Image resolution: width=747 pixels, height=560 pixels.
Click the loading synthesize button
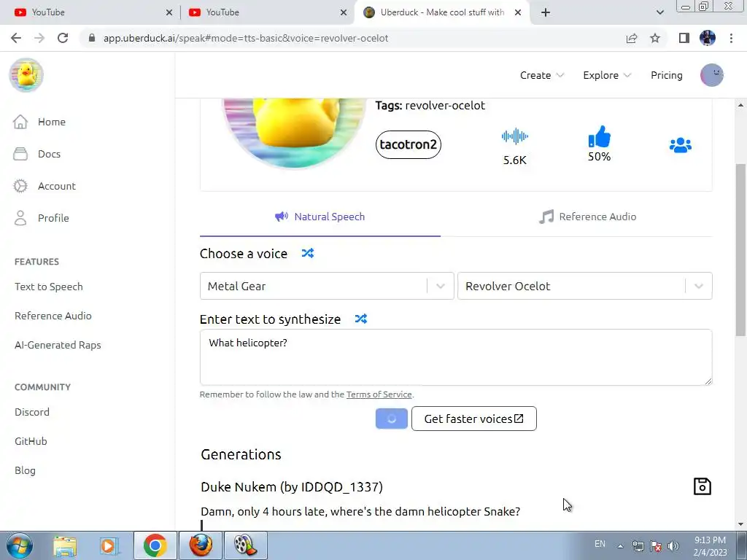[392, 419]
